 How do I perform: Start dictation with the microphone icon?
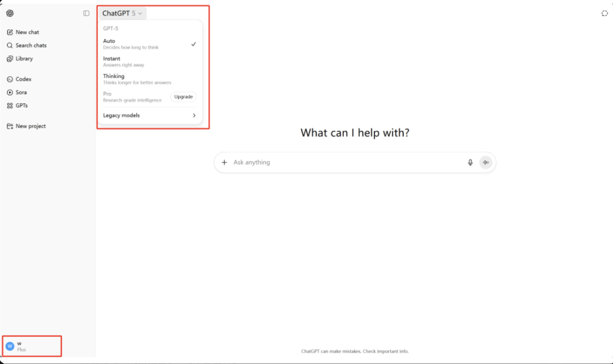pyautogui.click(x=470, y=162)
